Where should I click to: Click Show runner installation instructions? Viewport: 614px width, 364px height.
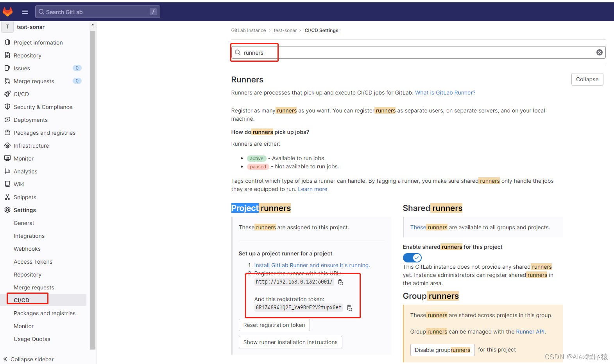(290, 342)
